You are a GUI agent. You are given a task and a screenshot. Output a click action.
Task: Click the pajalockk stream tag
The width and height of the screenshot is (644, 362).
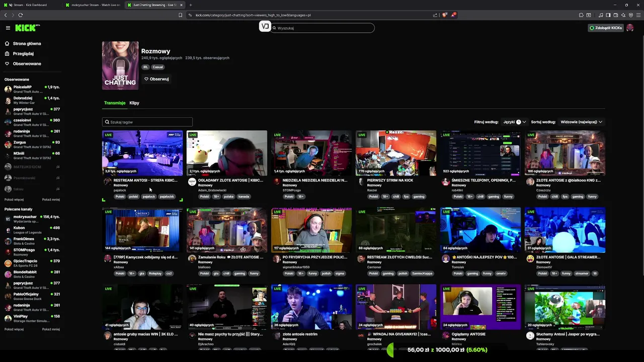pos(167,197)
